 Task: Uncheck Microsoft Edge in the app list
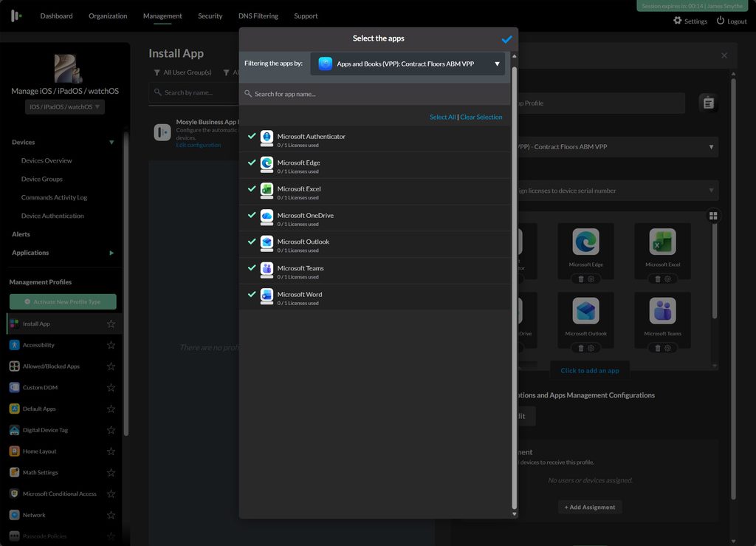click(x=252, y=163)
